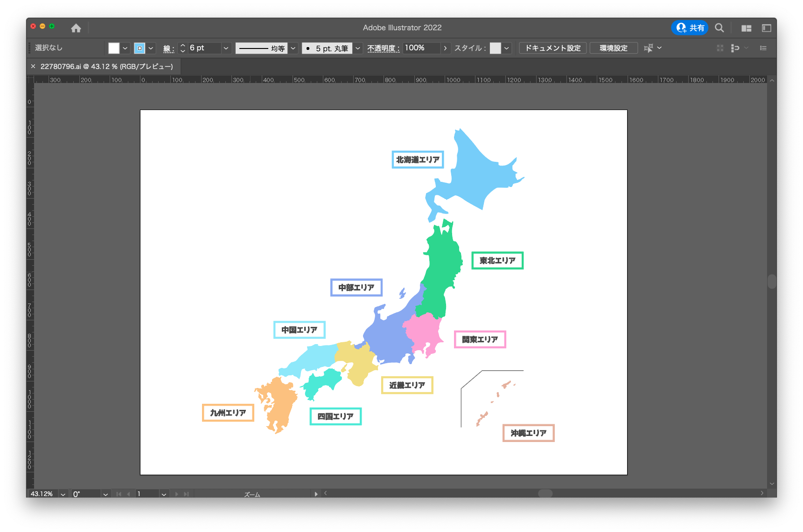Open the 5 pt. 丸筆 brush dropdown

pyautogui.click(x=357, y=48)
